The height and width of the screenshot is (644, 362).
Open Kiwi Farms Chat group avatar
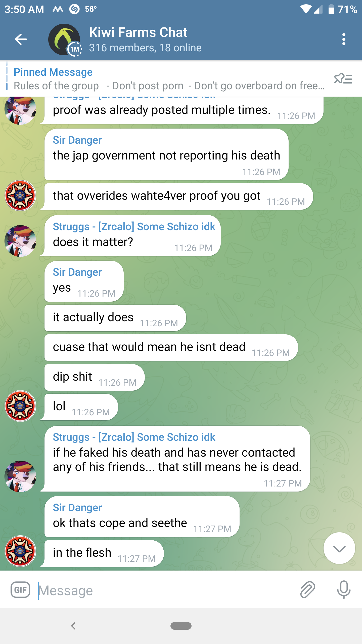point(64,40)
